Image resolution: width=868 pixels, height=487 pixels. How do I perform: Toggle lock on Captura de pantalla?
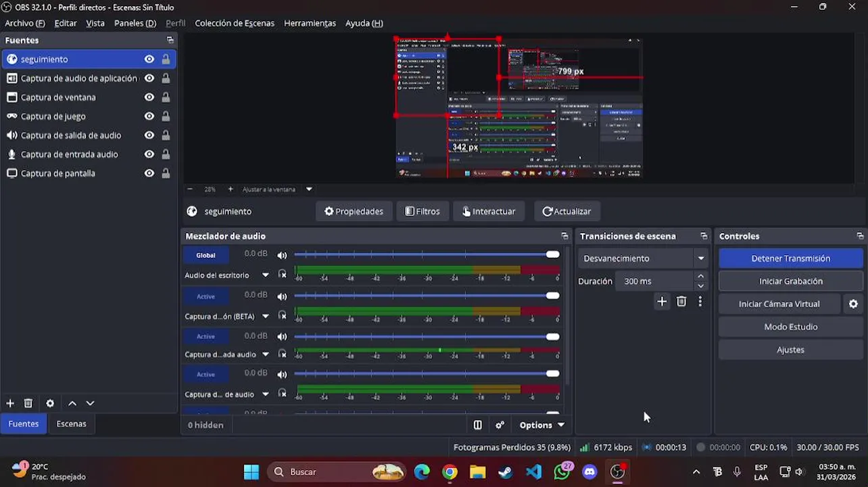[166, 173]
